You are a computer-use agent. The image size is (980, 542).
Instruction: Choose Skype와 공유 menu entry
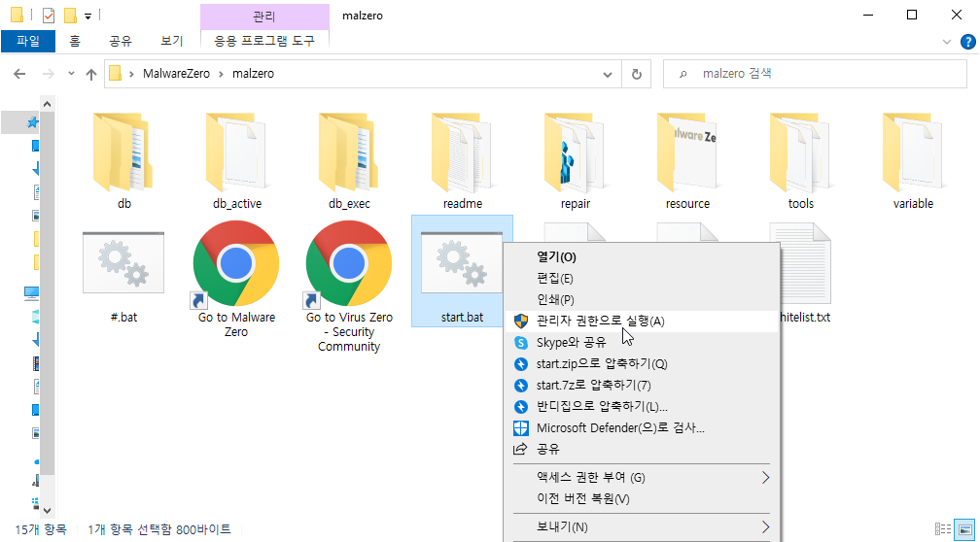point(642,342)
